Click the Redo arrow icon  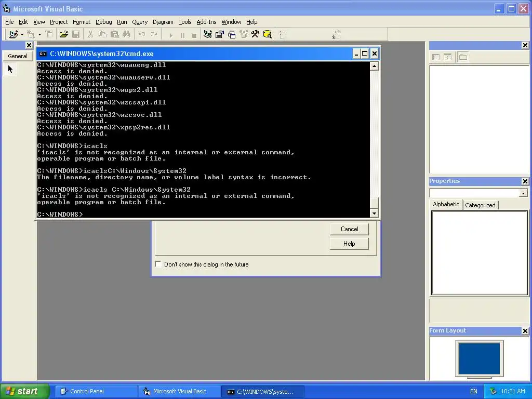tap(154, 34)
